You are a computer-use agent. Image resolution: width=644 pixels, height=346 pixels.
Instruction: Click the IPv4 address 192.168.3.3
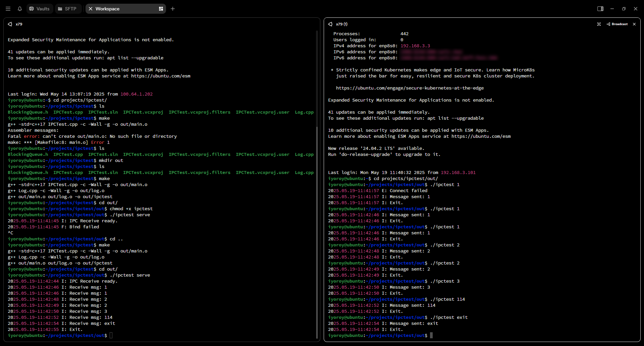point(415,46)
